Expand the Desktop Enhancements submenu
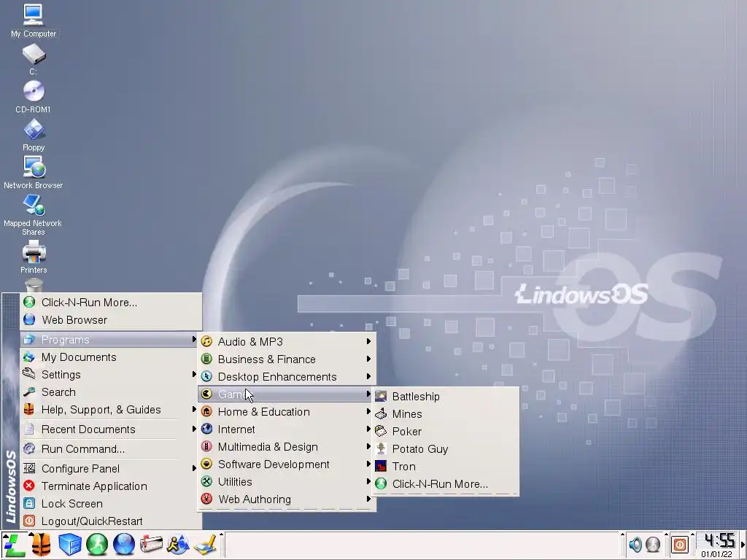Viewport: 747px width, 560px height. (x=287, y=377)
